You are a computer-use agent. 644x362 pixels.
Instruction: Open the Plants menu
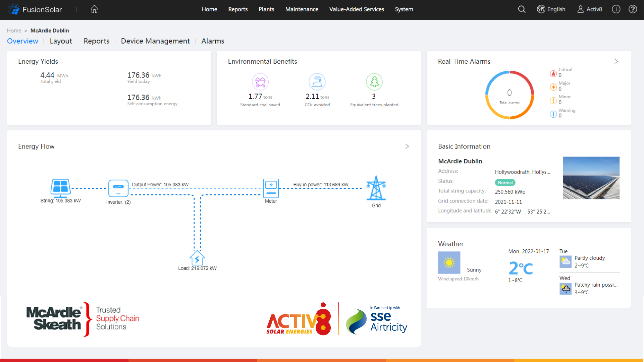click(266, 9)
